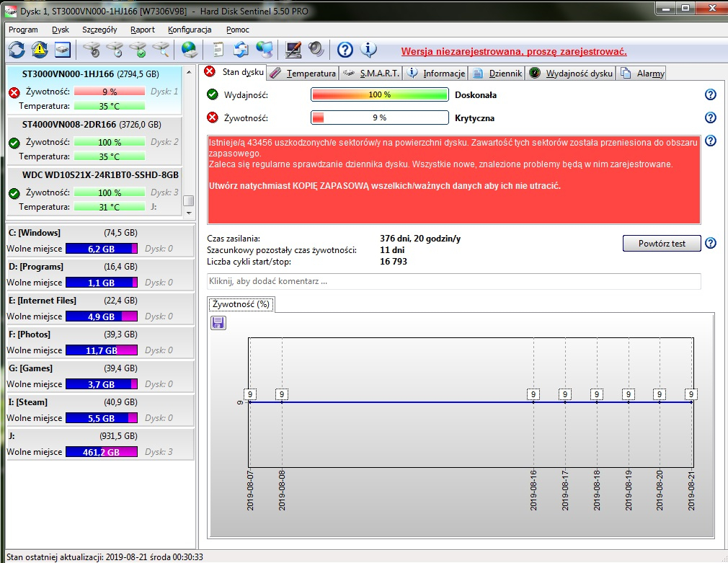
Task: Click status bar Stan ostatniej aktualizacji text
Action: point(105,557)
